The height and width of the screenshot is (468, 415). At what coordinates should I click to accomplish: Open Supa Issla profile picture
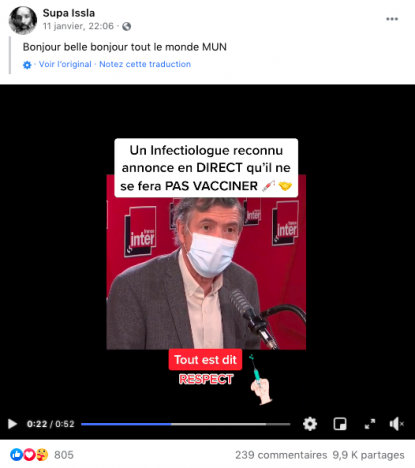click(x=23, y=21)
